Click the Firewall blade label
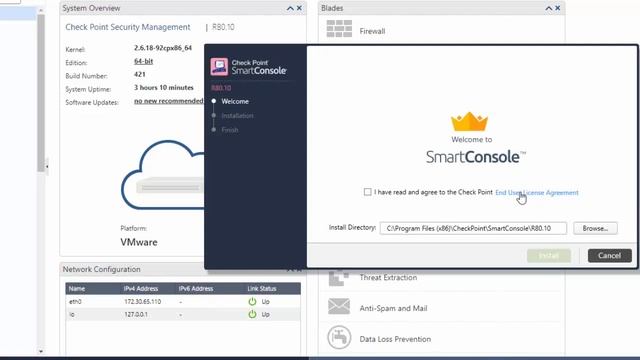The height and width of the screenshot is (360, 640). click(x=372, y=31)
